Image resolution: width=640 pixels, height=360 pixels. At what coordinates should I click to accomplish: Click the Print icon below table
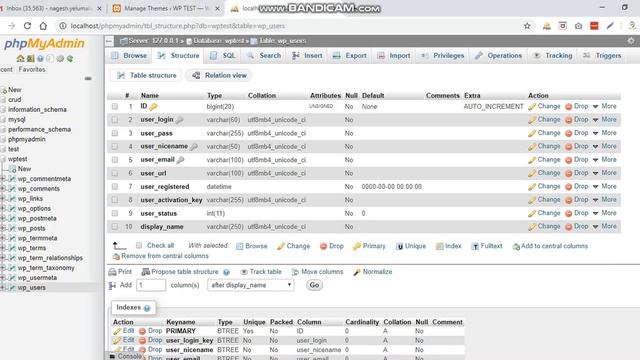tap(113, 272)
